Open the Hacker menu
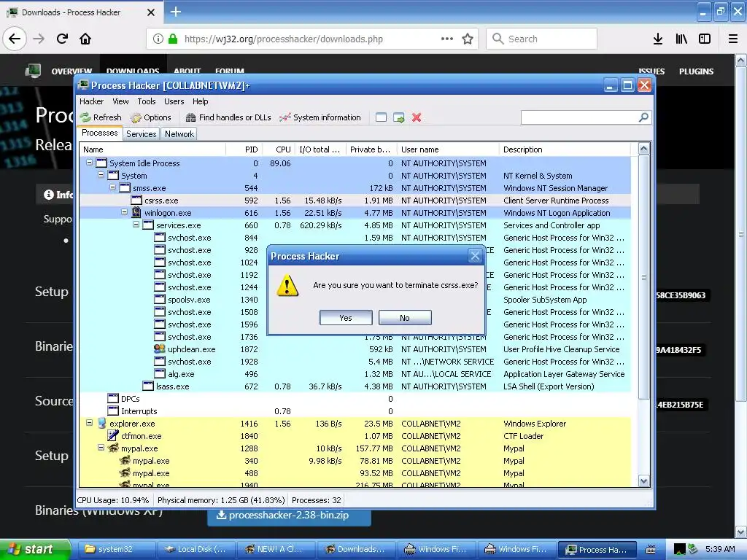Viewport: 747px width, 560px height. click(x=91, y=101)
